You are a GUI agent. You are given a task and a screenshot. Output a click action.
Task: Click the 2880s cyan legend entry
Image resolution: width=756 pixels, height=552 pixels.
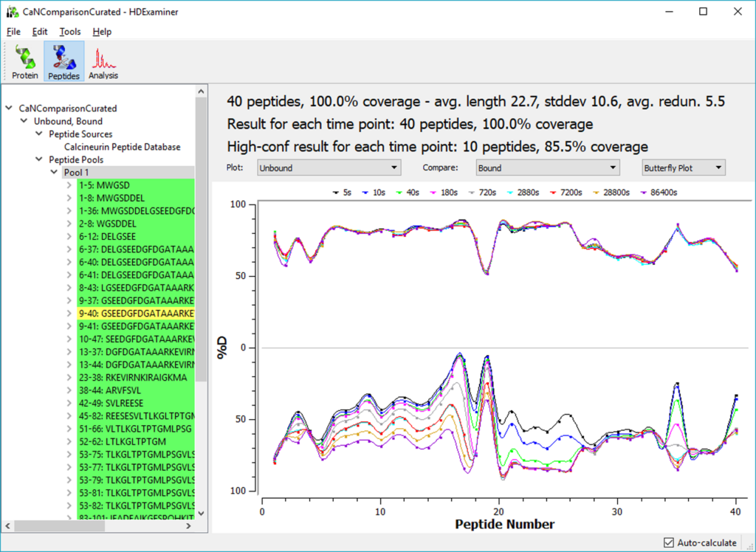click(x=523, y=193)
